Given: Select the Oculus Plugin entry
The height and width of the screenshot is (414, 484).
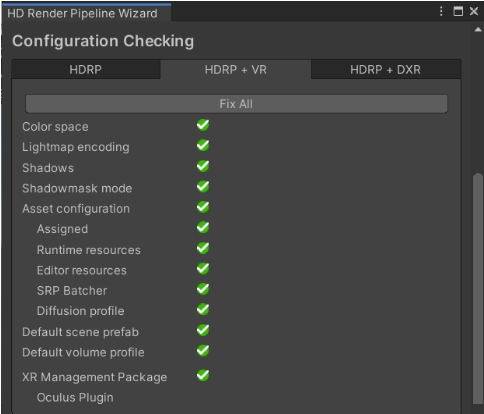Looking at the screenshot, I should click(75, 398).
